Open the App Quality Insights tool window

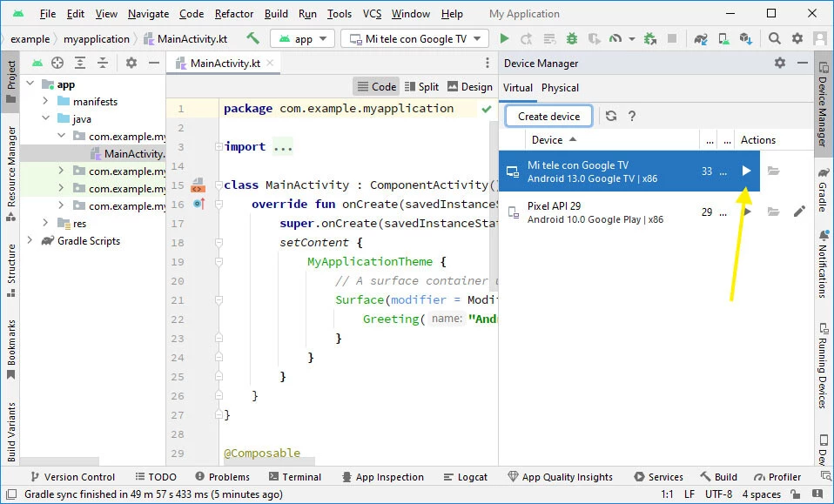coord(560,477)
